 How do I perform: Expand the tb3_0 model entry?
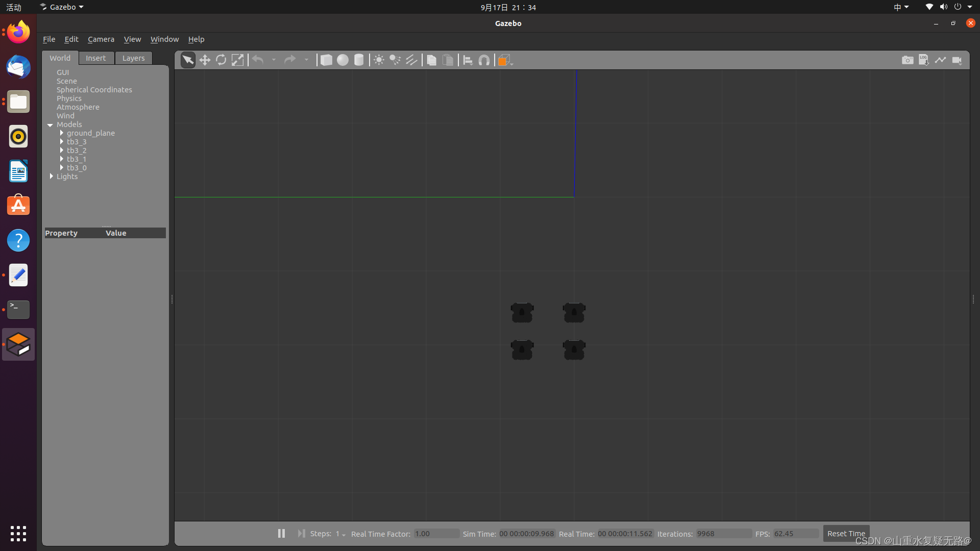[62, 167]
